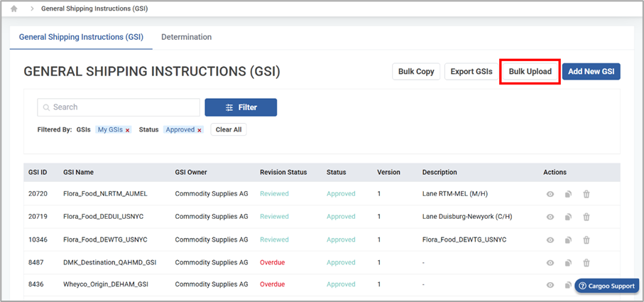Copy GSI 8487 DMK_Destination_QAHMD_GSI
The width and height of the screenshot is (644, 302).
point(568,262)
